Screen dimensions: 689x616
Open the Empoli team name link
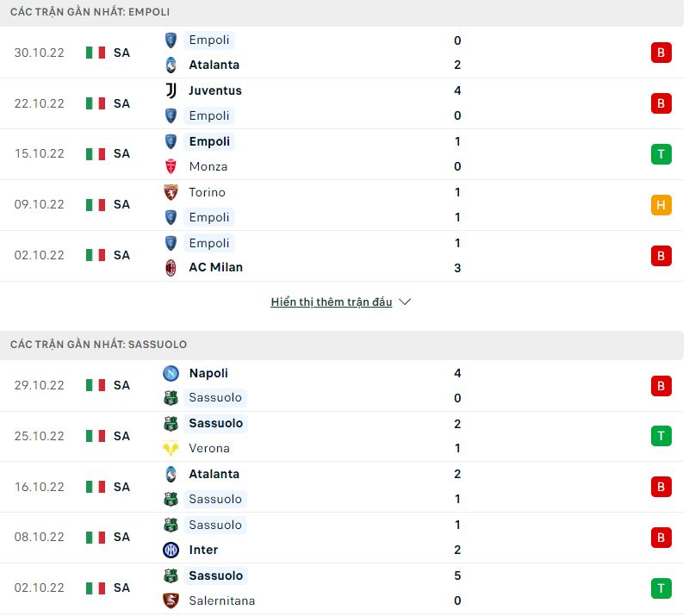[x=209, y=40]
